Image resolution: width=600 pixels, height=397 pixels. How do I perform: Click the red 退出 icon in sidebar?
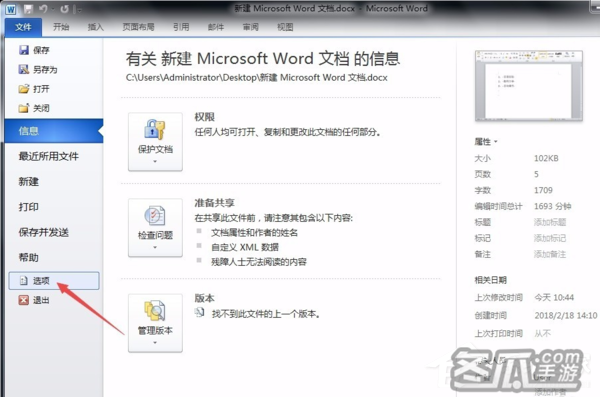click(x=24, y=300)
